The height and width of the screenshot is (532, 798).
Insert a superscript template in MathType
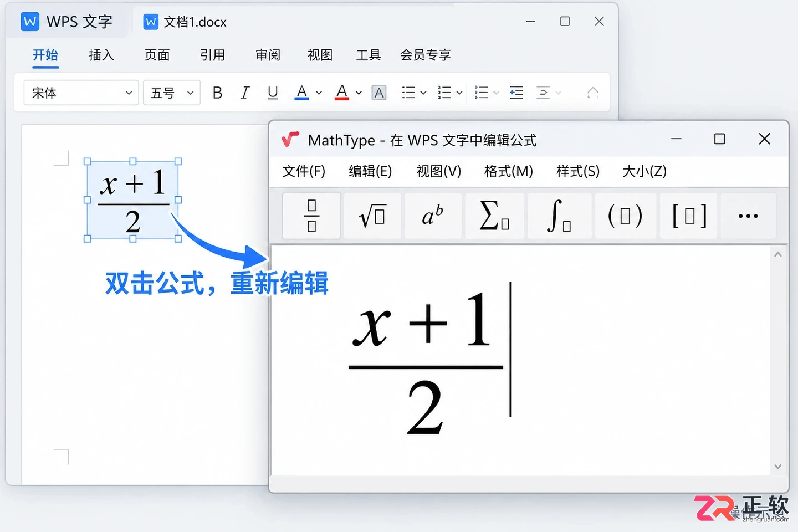pos(433,216)
